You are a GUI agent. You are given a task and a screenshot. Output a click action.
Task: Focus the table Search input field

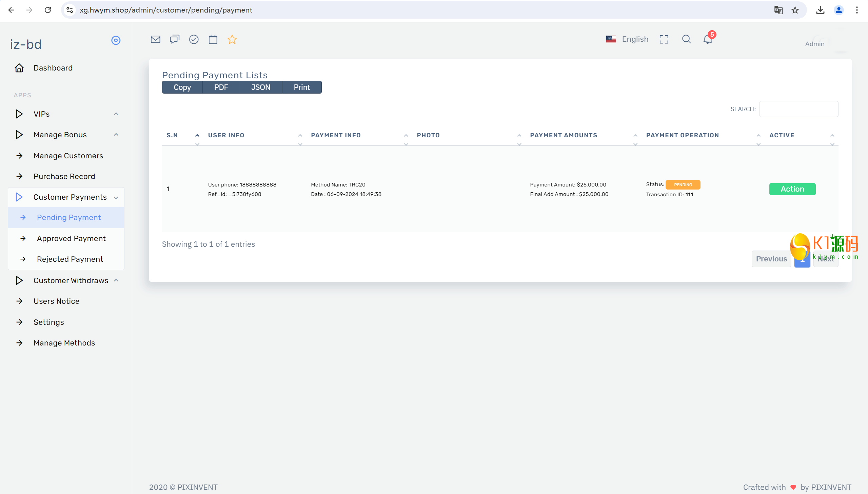pyautogui.click(x=798, y=109)
